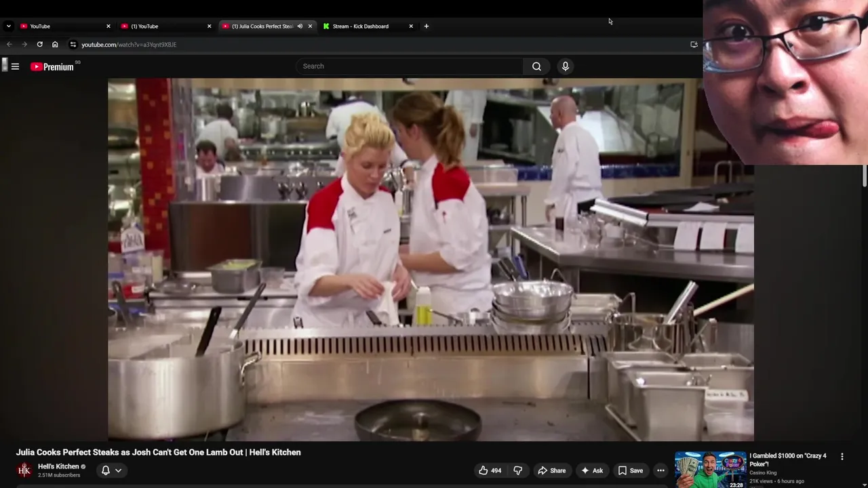This screenshot has width=868, height=488.
Task: Click the magnifier search button
Action: (x=536, y=66)
